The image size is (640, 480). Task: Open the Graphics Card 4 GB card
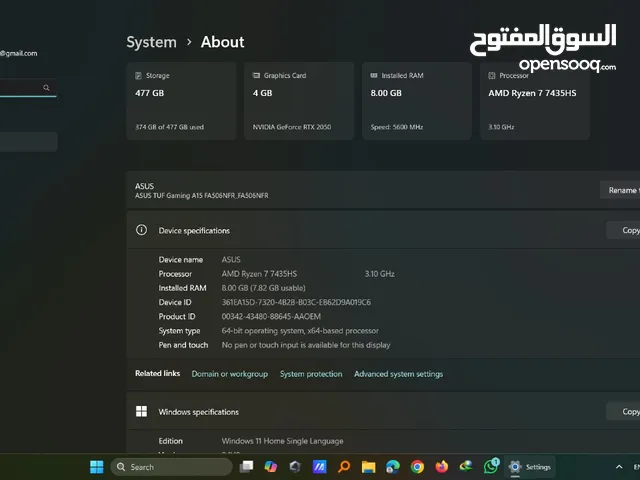click(x=299, y=101)
